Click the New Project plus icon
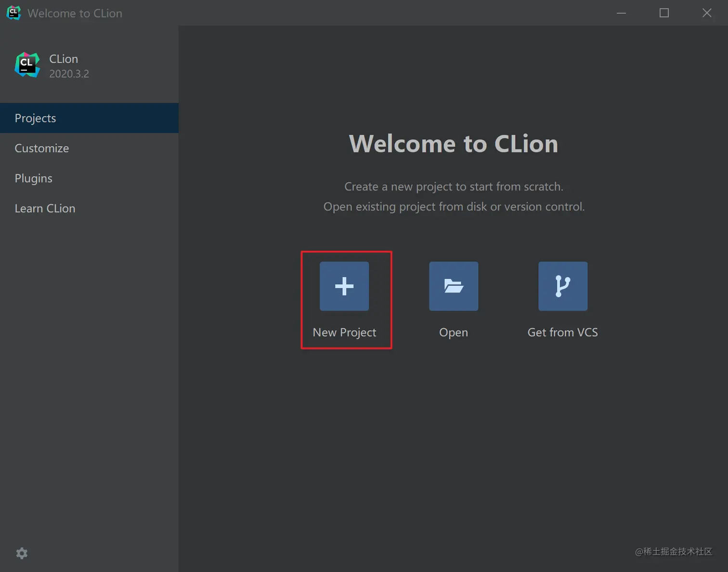This screenshot has width=728, height=572. [x=344, y=286]
